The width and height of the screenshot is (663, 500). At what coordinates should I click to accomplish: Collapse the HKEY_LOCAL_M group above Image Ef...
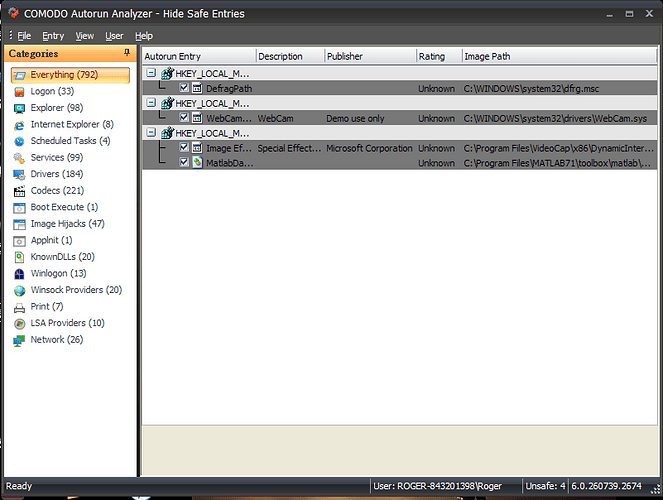[x=151, y=133]
